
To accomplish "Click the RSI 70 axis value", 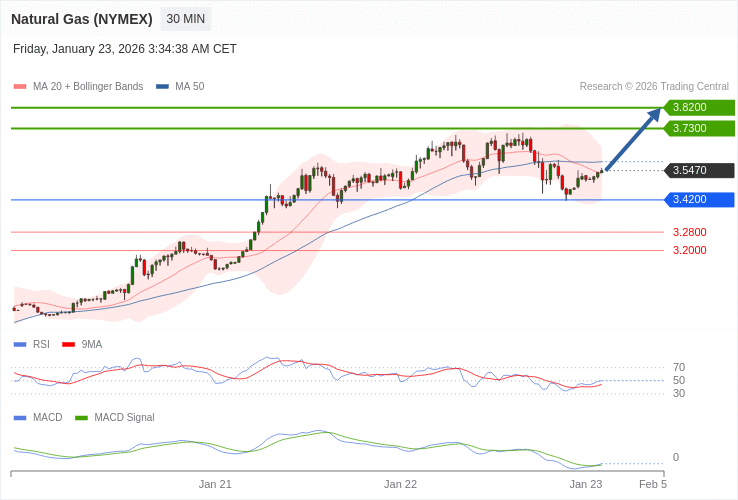I will tap(679, 367).
